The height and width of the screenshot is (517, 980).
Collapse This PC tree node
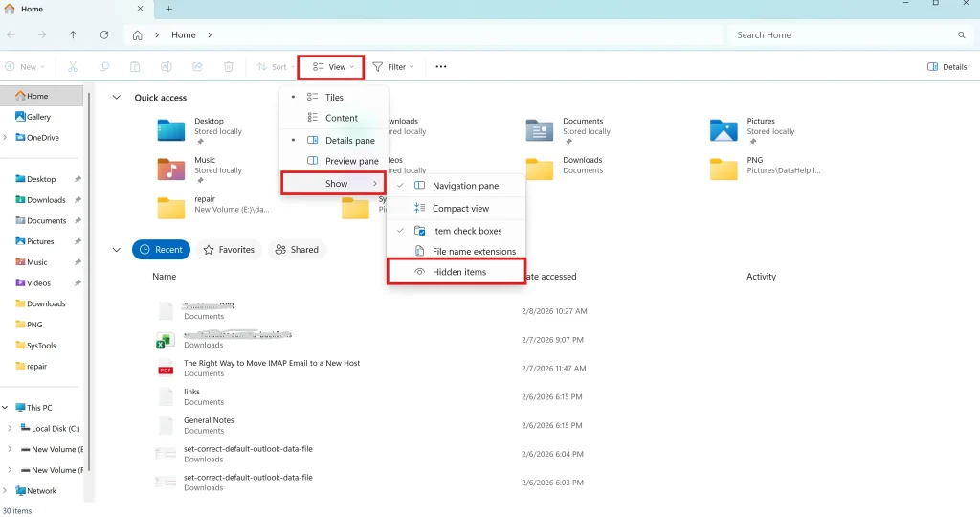(5, 408)
